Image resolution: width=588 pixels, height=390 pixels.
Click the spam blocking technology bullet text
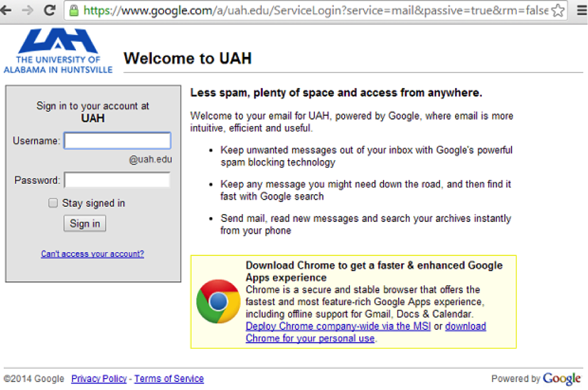coord(367,156)
